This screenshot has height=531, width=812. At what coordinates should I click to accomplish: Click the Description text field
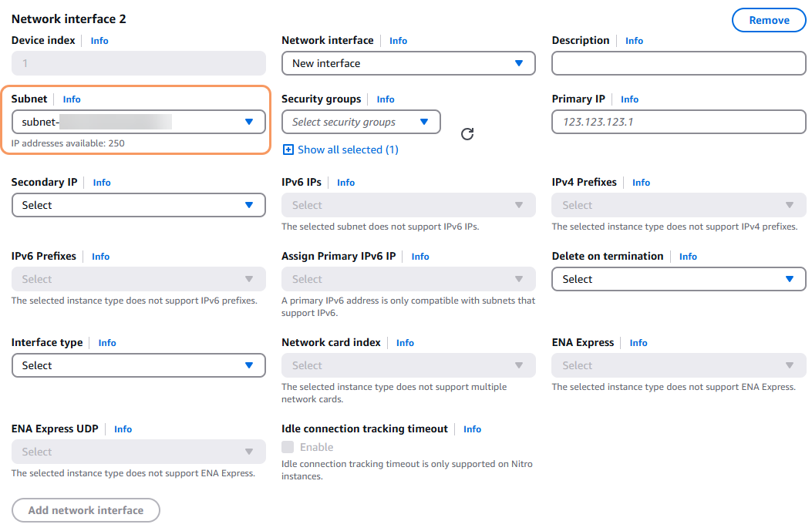679,63
